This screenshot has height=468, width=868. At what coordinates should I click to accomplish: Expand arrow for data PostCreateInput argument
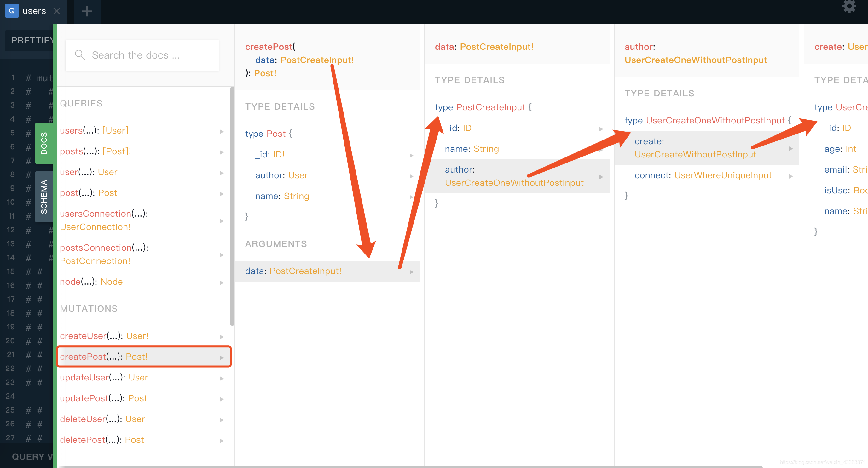(411, 272)
